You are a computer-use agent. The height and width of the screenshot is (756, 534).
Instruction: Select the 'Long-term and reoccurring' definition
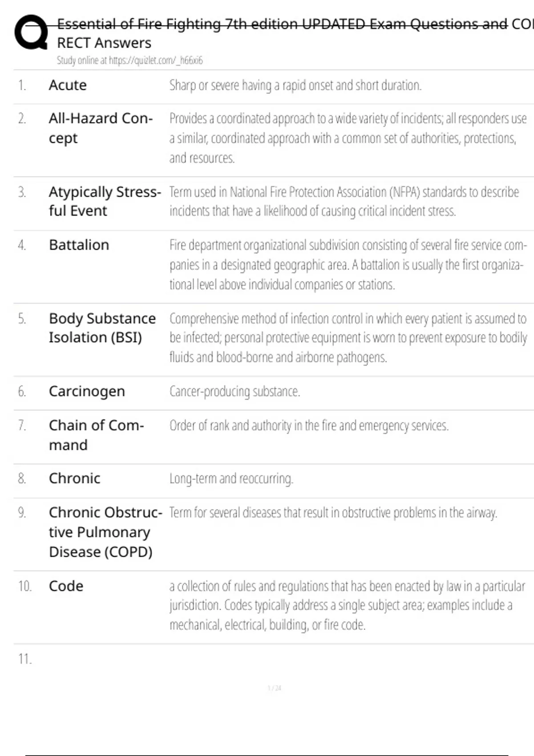point(231,479)
